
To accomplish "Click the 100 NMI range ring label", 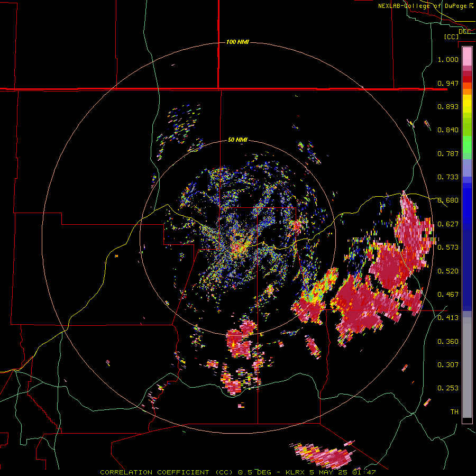I will coord(237,42).
